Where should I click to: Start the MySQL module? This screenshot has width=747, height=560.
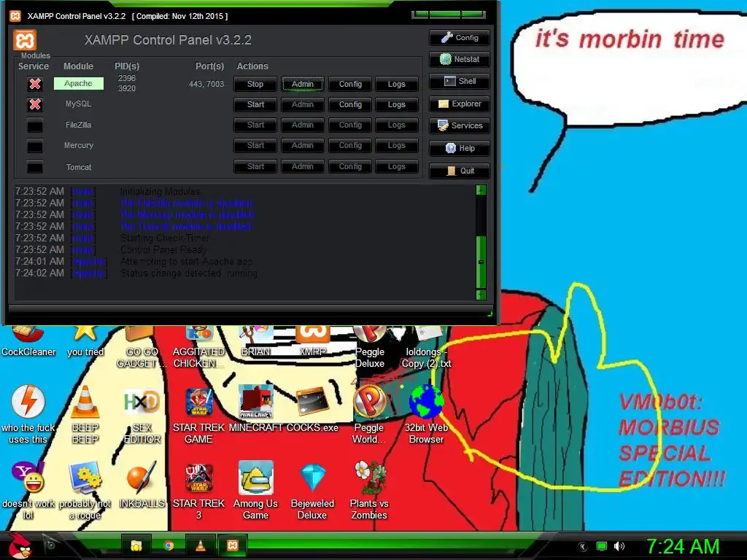pyautogui.click(x=255, y=104)
